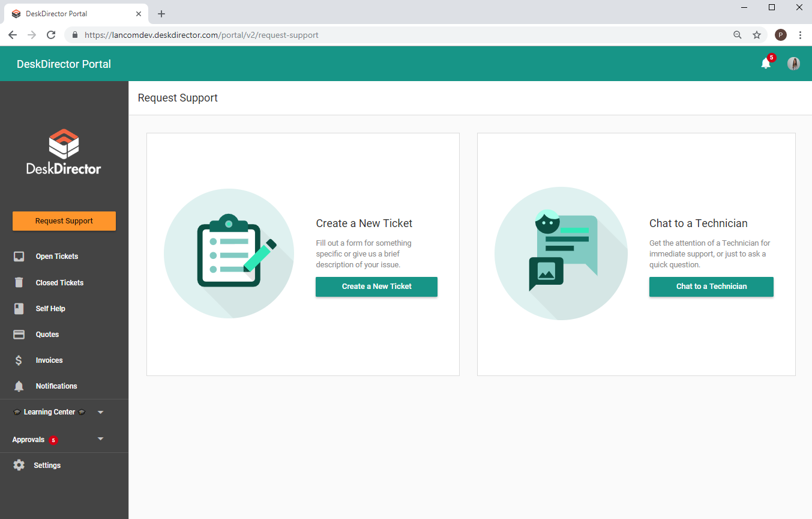Click the DeskDirector logo in sidebar
The height and width of the screenshot is (519, 812).
64,151
